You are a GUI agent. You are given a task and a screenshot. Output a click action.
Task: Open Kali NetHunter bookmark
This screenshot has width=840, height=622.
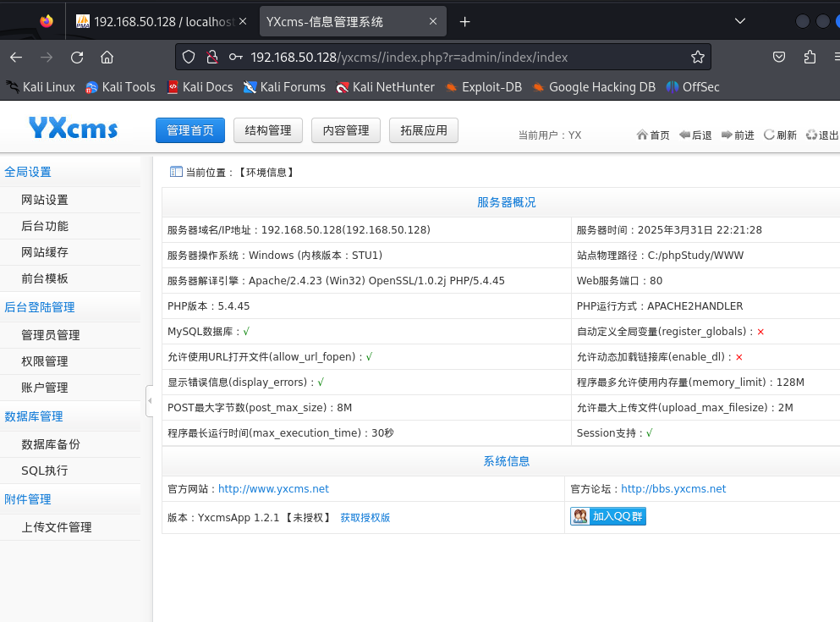point(385,87)
